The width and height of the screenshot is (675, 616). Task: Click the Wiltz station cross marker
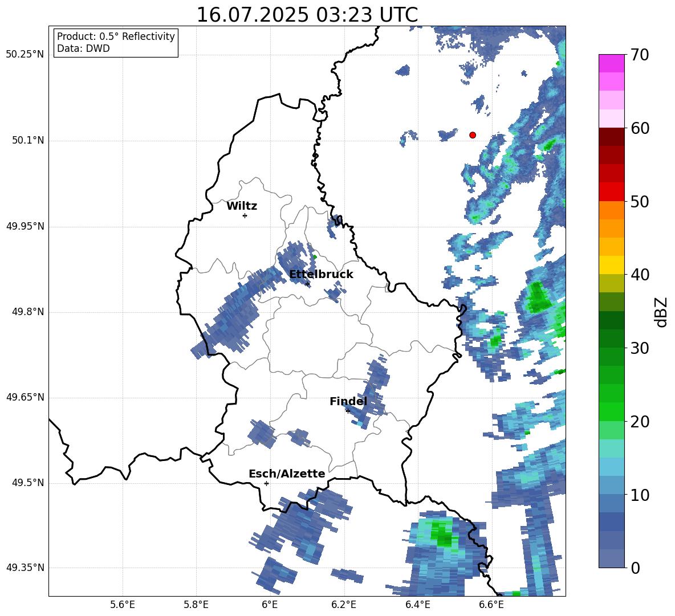pyautogui.click(x=245, y=215)
